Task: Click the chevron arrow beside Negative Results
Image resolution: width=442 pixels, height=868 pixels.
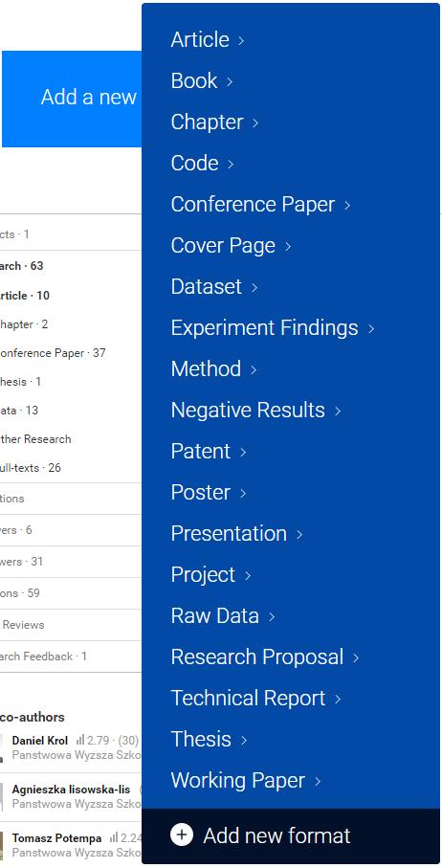Action: (x=338, y=411)
